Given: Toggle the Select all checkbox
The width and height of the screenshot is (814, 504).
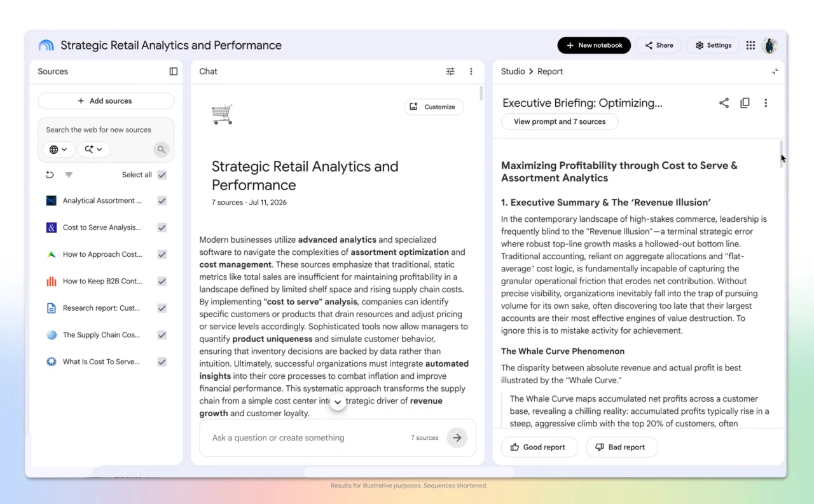Looking at the screenshot, I should click(x=162, y=175).
